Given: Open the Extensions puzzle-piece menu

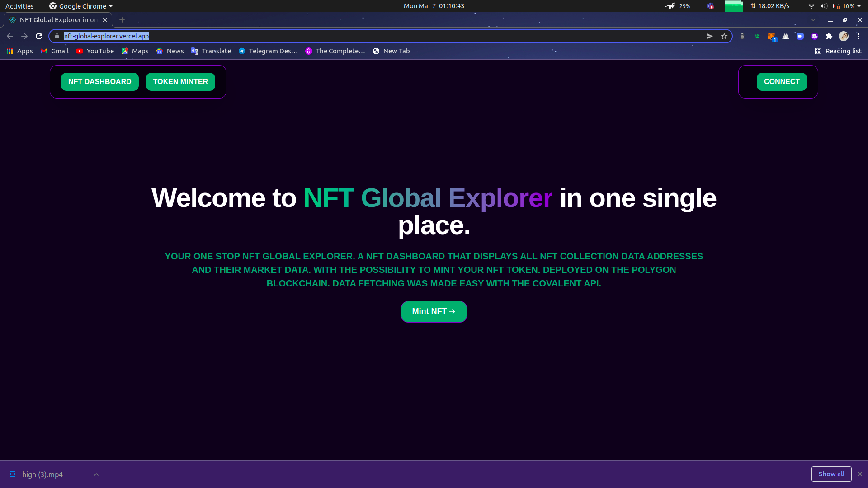Looking at the screenshot, I should pyautogui.click(x=829, y=36).
